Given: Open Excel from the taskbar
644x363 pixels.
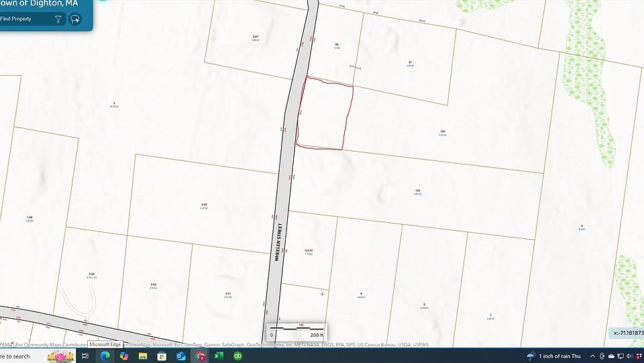Looking at the screenshot, I should coord(219,356).
